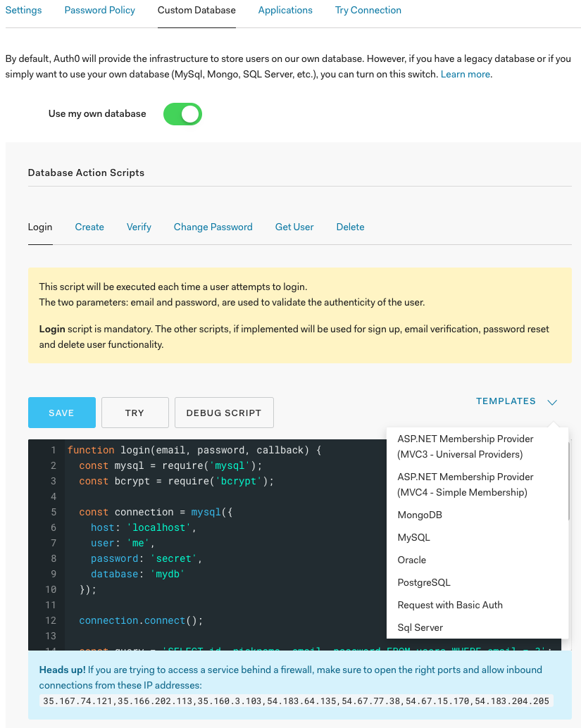Open the Password Policy tab
Image resolution: width=581 pixels, height=728 pixels.
click(x=99, y=10)
